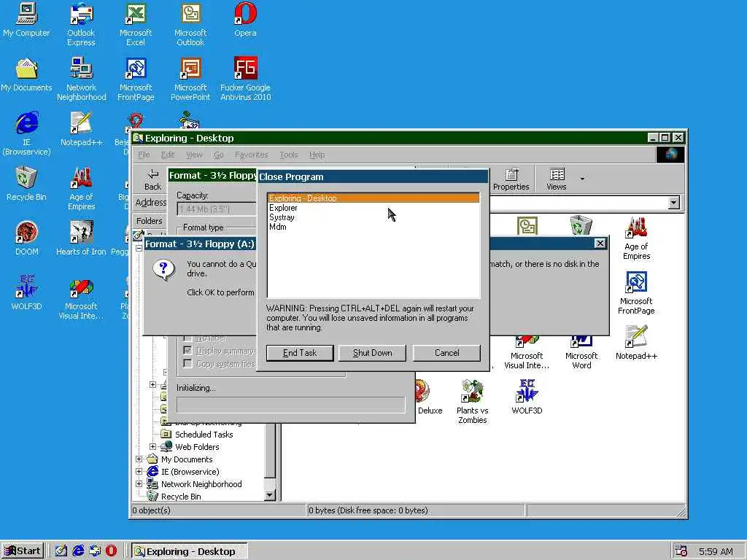This screenshot has height=560, width=747.
Task: Open Outlook Express desktop shortcut
Action: point(81,24)
